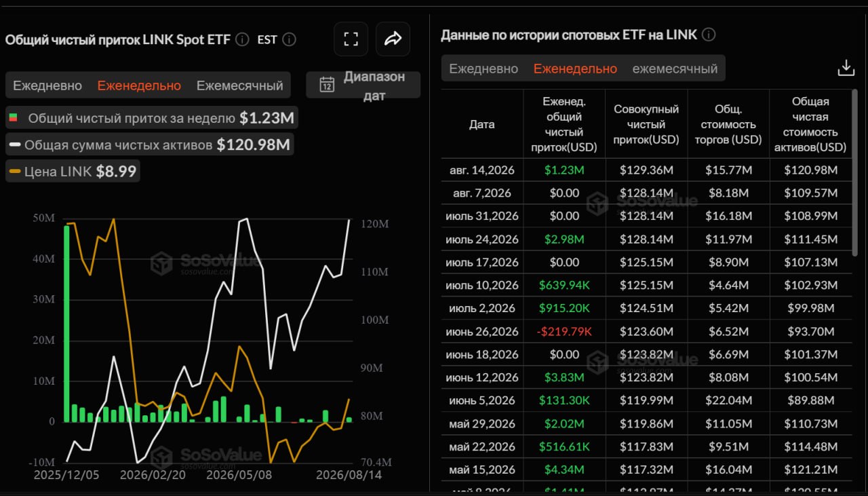This screenshot has height=496, width=868.
Task: Click $1.23M in the авг. 14,2026 table row
Action: click(564, 170)
